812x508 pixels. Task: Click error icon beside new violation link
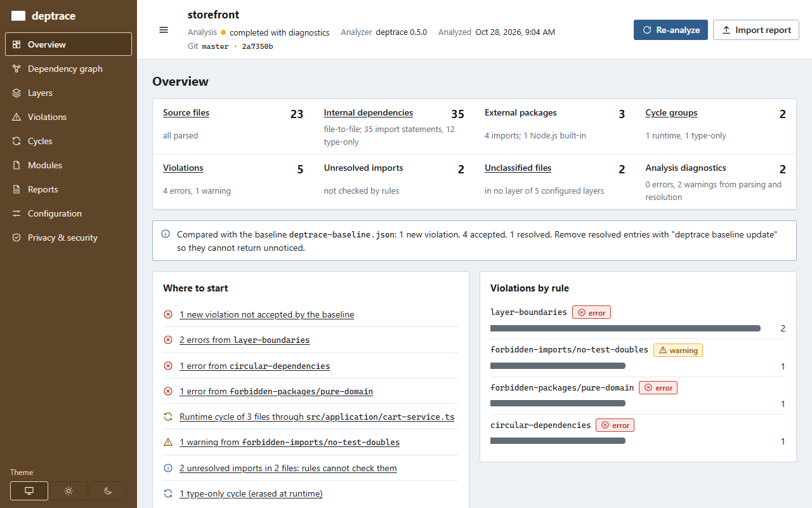click(x=168, y=314)
